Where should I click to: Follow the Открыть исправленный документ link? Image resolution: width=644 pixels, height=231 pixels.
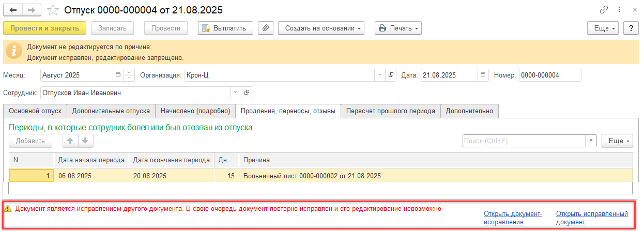[592, 218]
